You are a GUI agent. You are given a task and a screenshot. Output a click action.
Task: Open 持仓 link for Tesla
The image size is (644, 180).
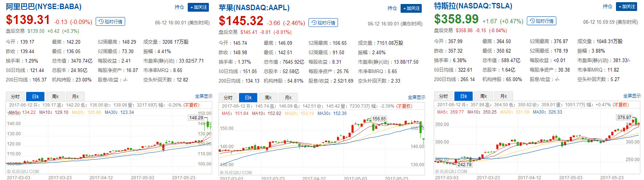point(608,7)
